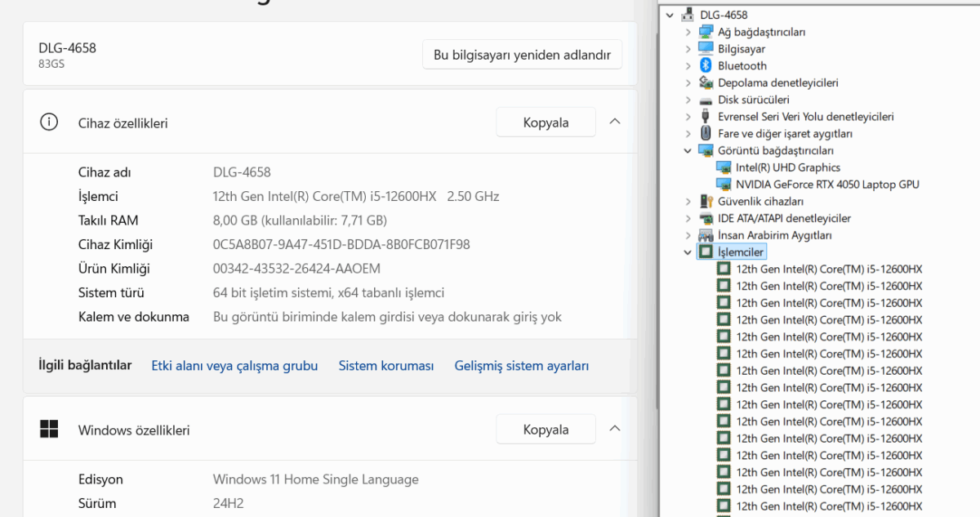980x517 pixels.
Task: Click the Windows 11 Home Single Language text
Action: pyautogui.click(x=315, y=479)
